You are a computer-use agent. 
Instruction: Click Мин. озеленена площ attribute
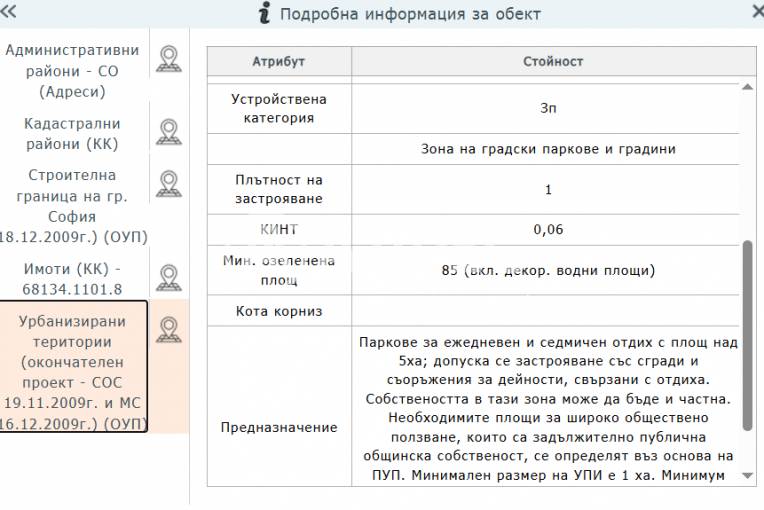click(x=279, y=270)
